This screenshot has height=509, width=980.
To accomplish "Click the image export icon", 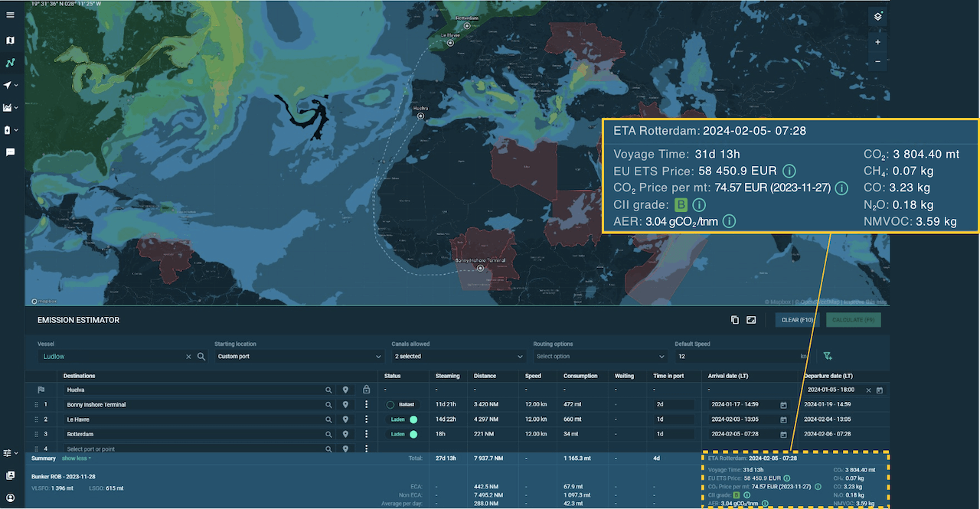I will coord(751,320).
